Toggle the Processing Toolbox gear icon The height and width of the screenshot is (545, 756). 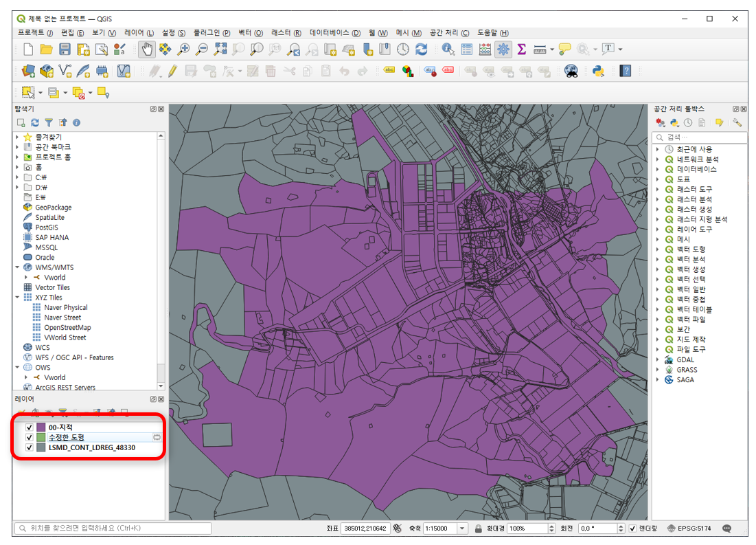click(503, 49)
